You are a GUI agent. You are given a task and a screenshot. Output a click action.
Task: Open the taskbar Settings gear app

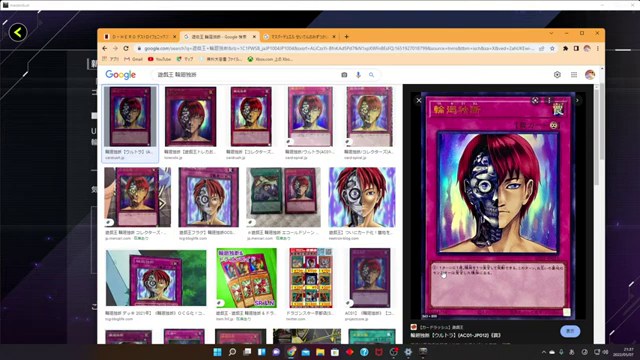408,352
